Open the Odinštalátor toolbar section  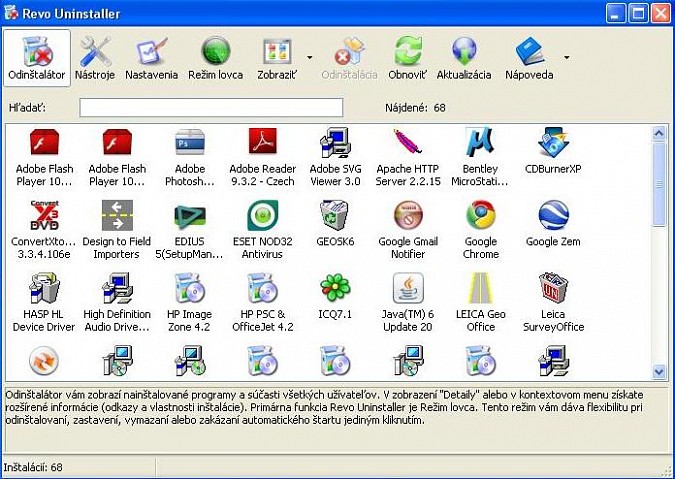[x=37, y=58]
